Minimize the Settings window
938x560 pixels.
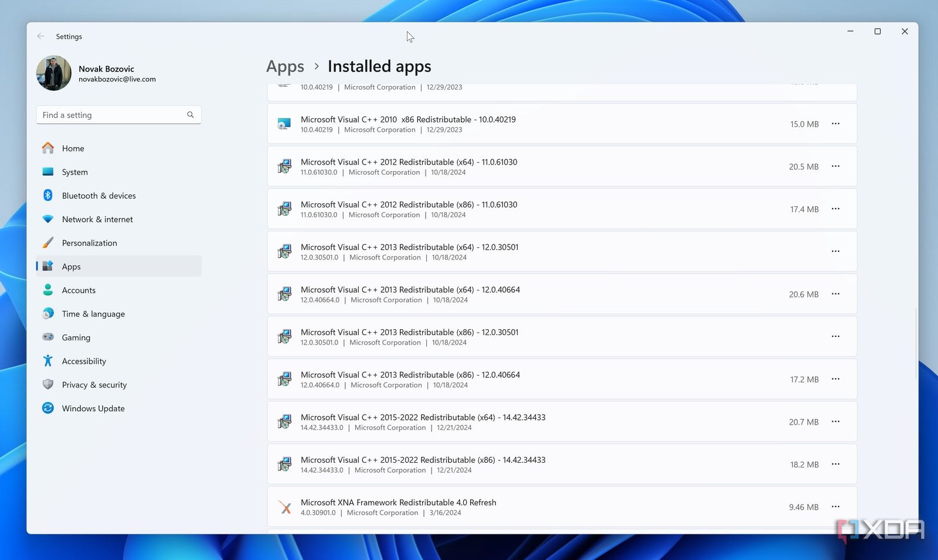[x=850, y=31]
